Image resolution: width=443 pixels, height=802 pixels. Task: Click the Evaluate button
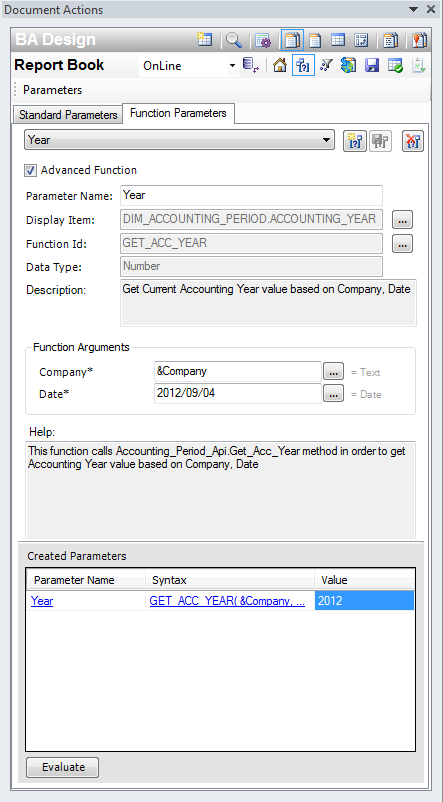pyautogui.click(x=63, y=767)
